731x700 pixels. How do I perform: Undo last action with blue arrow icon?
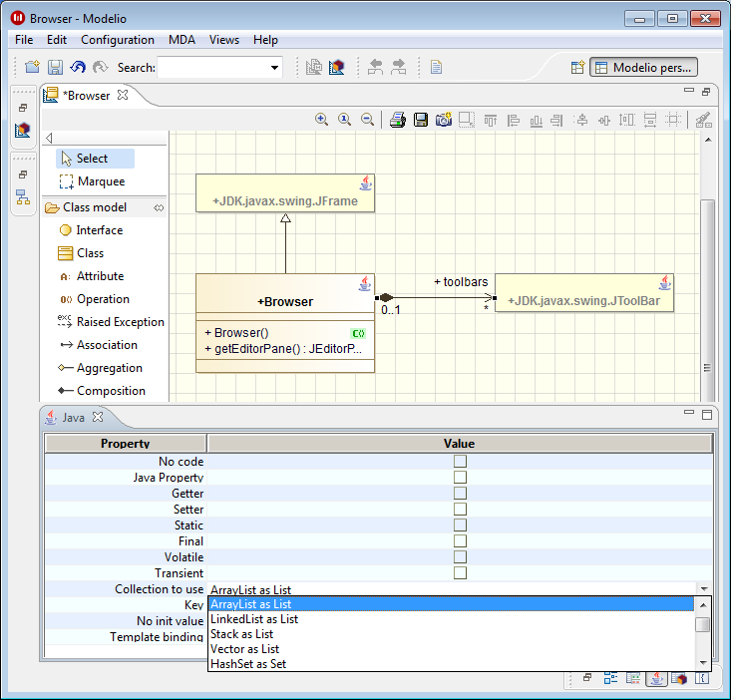[x=78, y=67]
